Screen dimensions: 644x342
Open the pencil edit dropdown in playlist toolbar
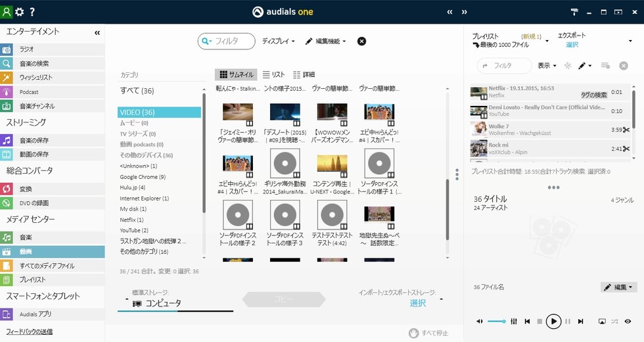[585, 65]
